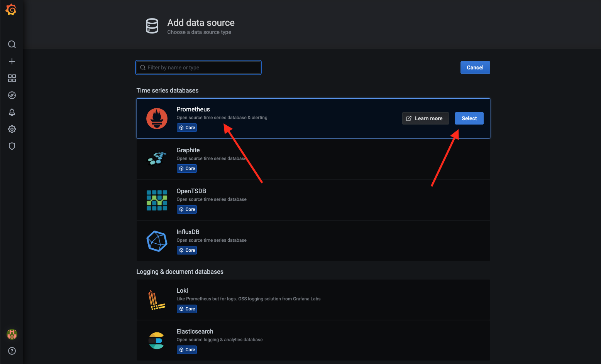Click the Core badge under InfluxDB
Screen dimensions: 601x364
click(x=187, y=250)
